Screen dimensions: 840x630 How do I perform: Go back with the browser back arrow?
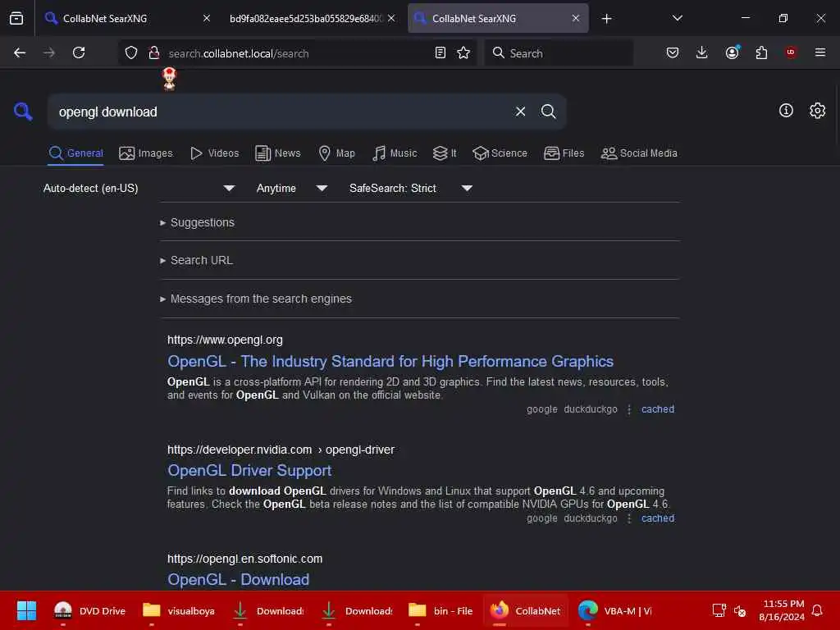pos(20,52)
